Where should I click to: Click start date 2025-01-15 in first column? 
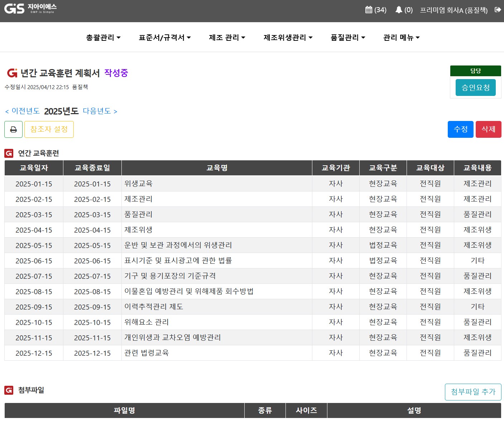pos(34,184)
